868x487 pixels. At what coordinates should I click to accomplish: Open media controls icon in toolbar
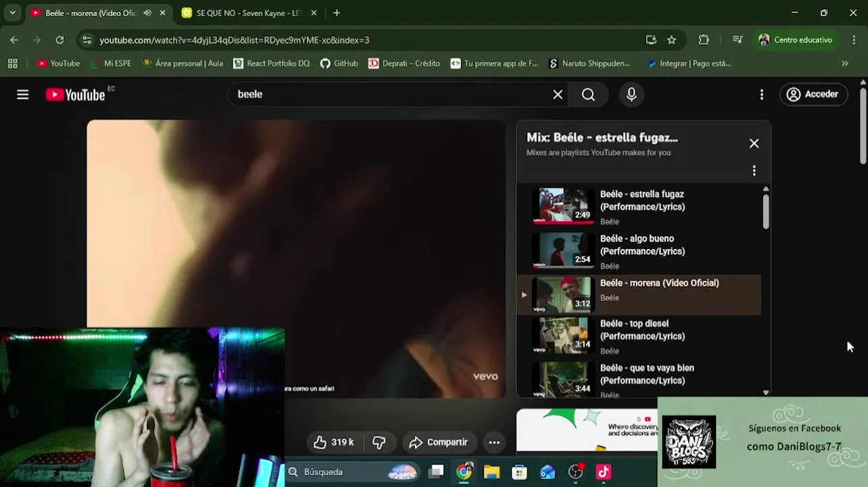point(738,40)
